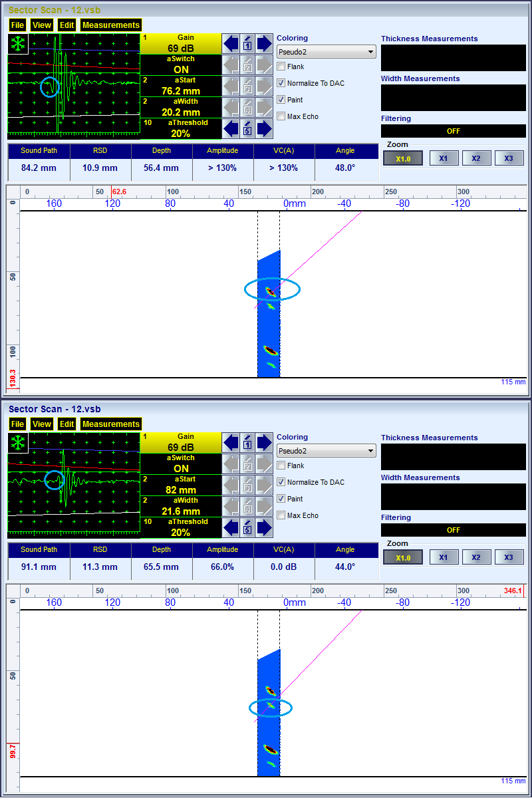Open Coloring Pseudo2 dropdown in lower window
This screenshot has height=798, width=532.
click(327, 451)
